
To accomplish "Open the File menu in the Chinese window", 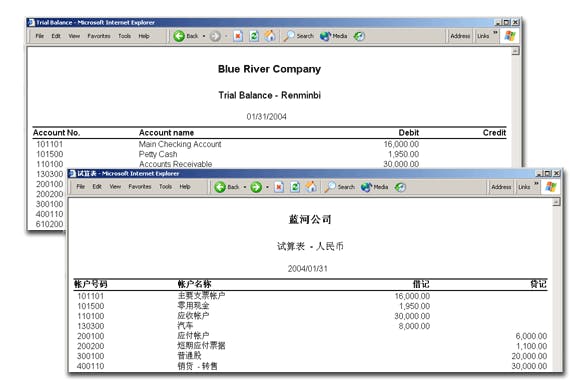I will tap(81, 187).
